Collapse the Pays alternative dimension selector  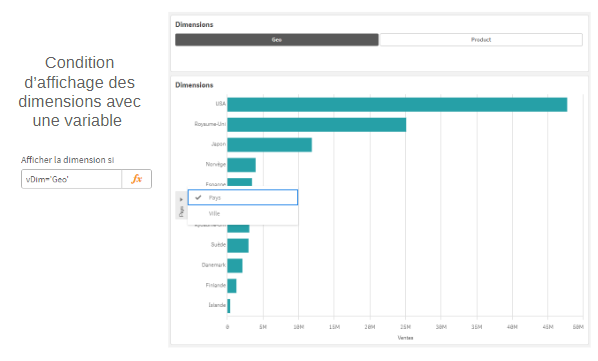pyautogui.click(x=181, y=205)
